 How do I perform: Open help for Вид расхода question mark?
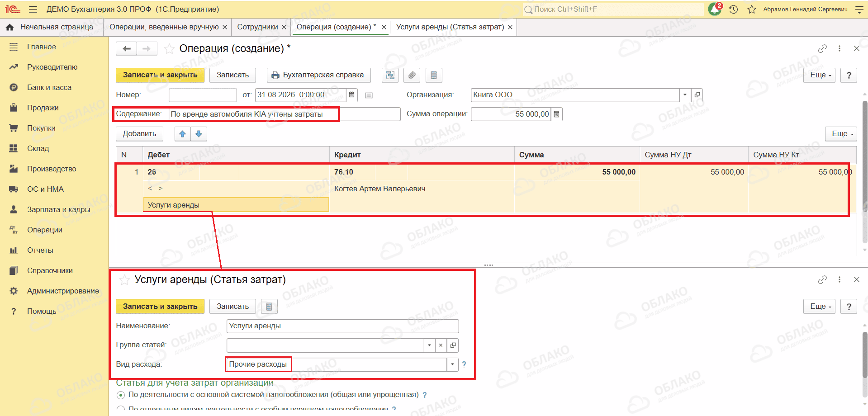pyautogui.click(x=464, y=364)
